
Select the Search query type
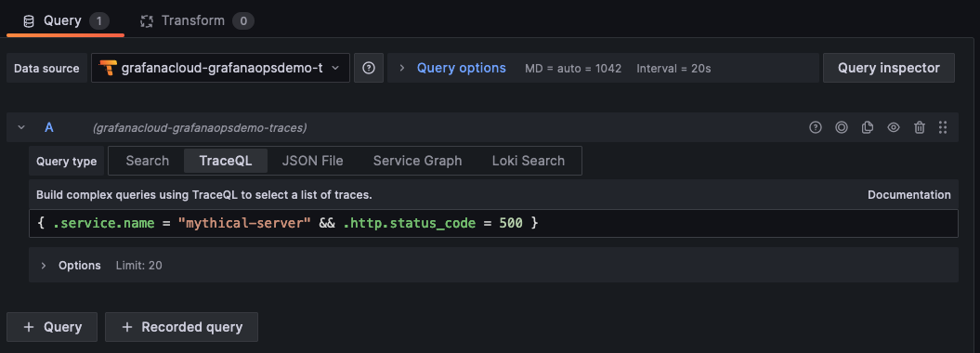(148, 161)
